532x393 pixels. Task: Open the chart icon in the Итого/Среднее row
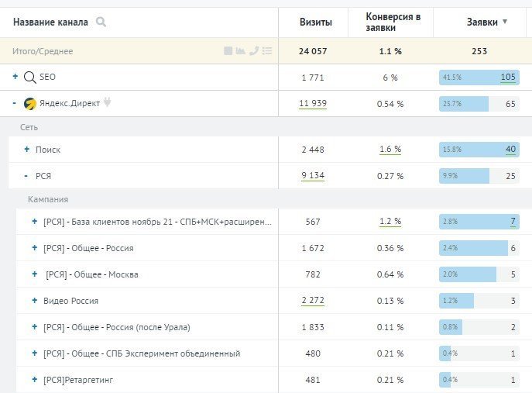241,51
